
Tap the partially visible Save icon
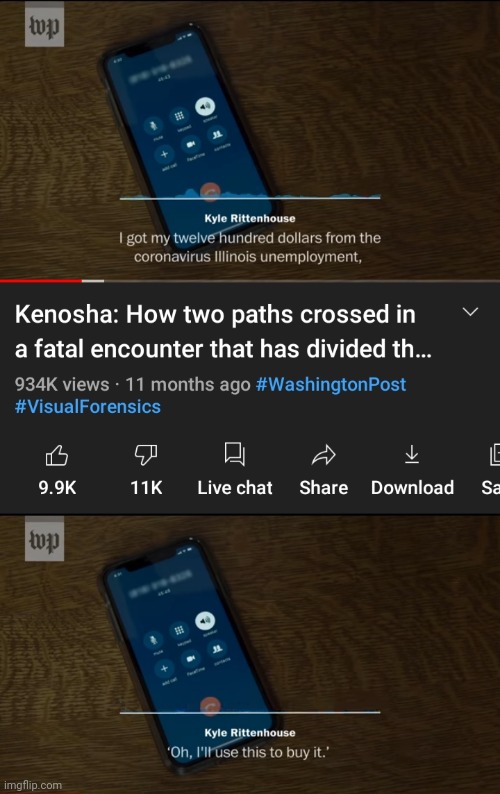[x=494, y=455]
